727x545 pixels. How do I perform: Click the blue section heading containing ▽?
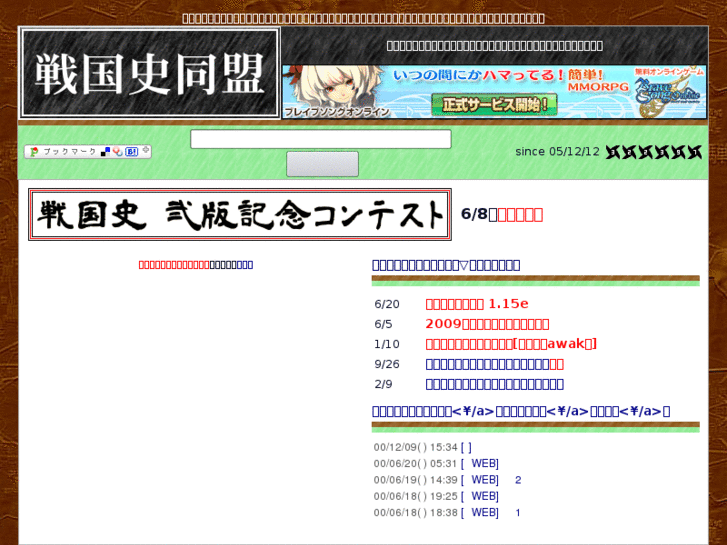click(x=446, y=265)
